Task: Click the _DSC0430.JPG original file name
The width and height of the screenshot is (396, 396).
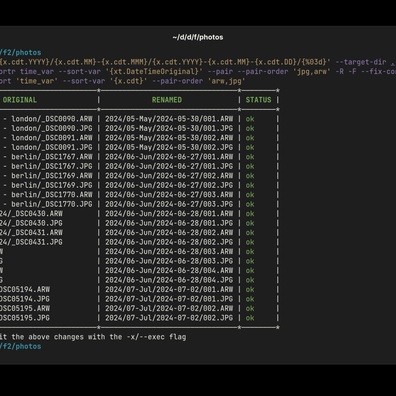Action: 37,223
